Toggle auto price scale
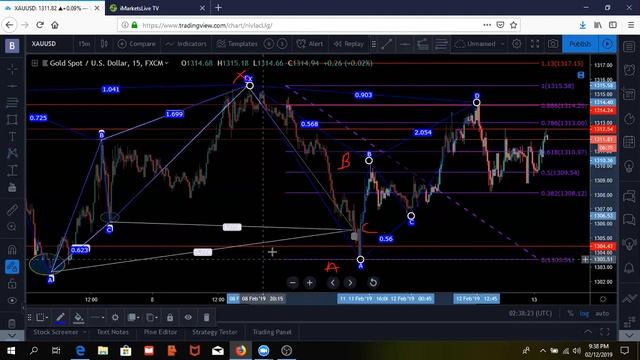 602,313
